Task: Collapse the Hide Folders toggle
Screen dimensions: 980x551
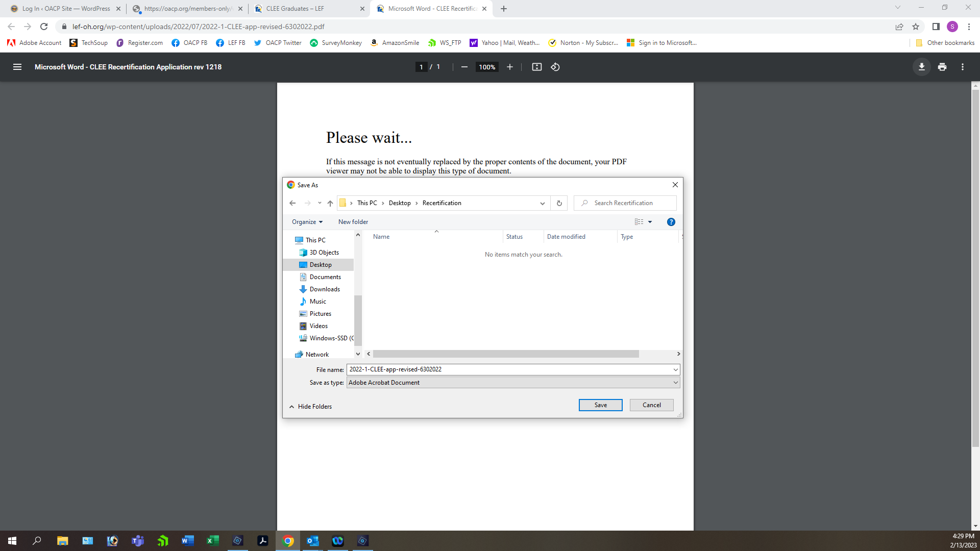Action: 310,407
